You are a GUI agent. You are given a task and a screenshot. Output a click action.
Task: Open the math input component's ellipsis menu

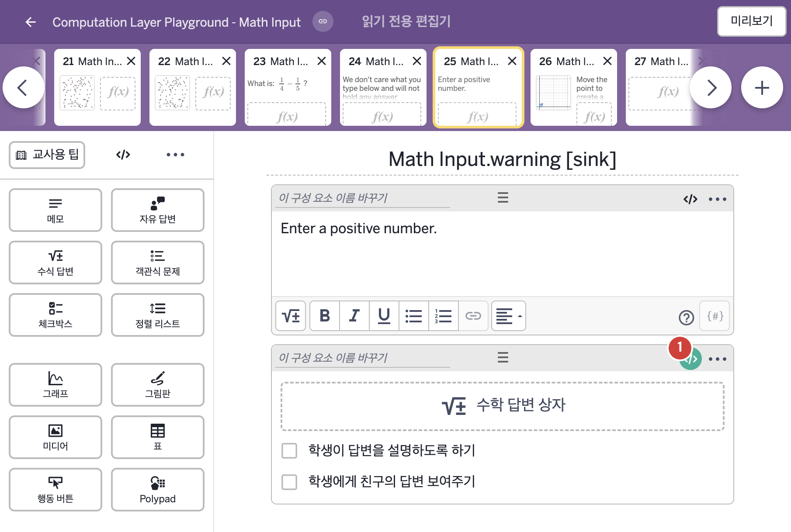pyautogui.click(x=718, y=359)
